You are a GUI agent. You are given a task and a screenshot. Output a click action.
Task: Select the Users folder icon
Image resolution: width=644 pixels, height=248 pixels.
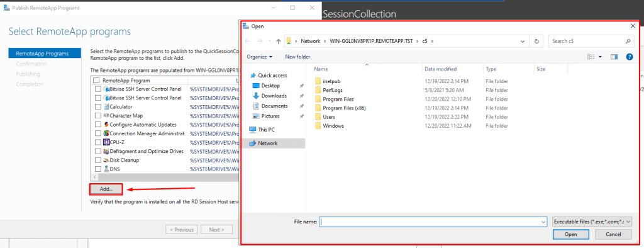click(x=318, y=117)
